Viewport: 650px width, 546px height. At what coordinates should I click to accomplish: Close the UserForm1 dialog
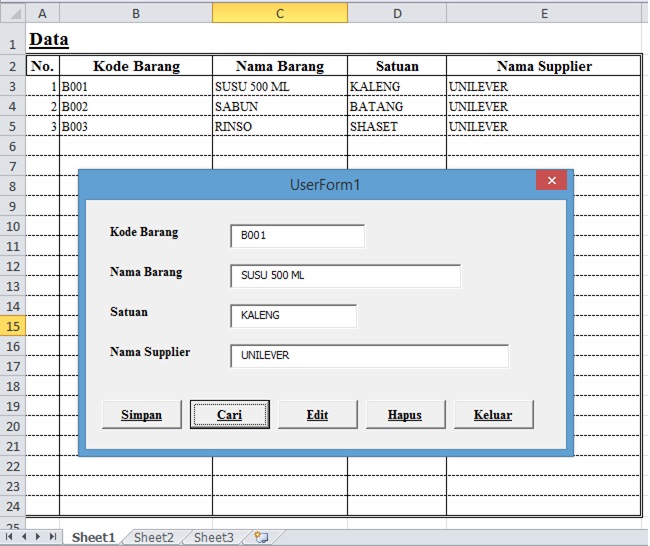pos(551,180)
